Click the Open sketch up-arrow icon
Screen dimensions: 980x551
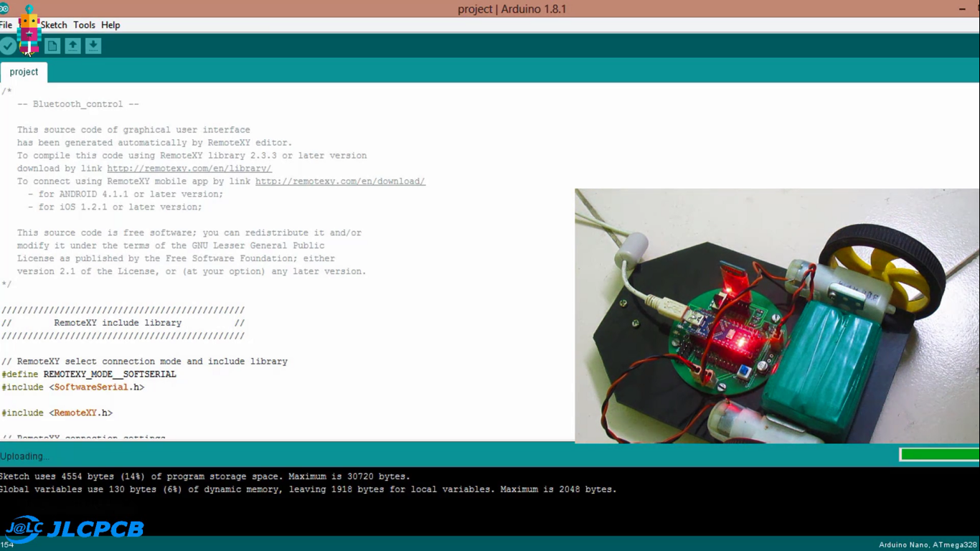click(72, 45)
